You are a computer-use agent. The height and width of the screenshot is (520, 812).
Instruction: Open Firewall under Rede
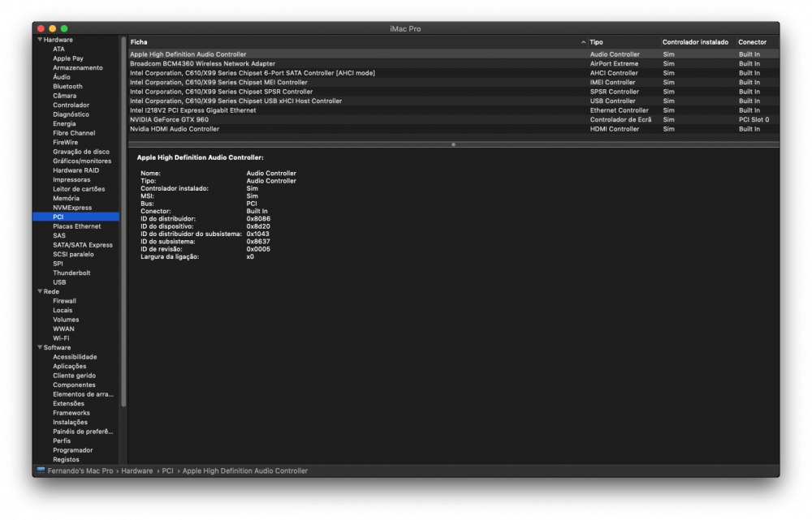64,301
